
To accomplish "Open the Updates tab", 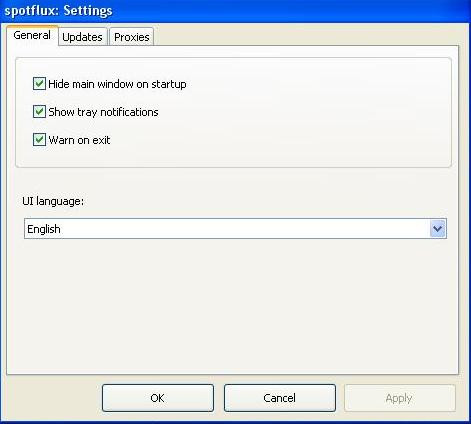I will (82, 37).
